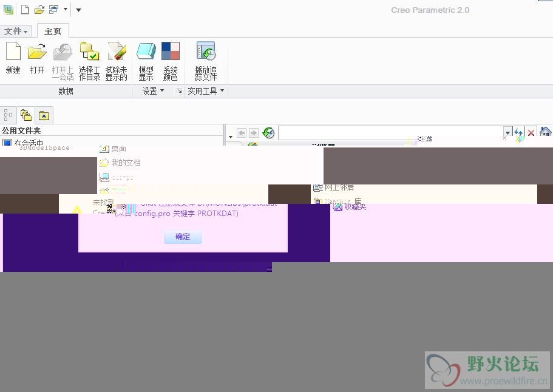Click the Windows switcher icon in quick access toolbar
Viewport: 553px width, 392px height.
point(53,10)
